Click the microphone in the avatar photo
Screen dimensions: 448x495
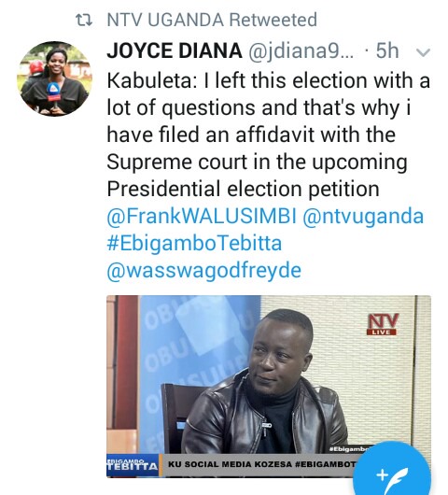[x=53, y=94]
